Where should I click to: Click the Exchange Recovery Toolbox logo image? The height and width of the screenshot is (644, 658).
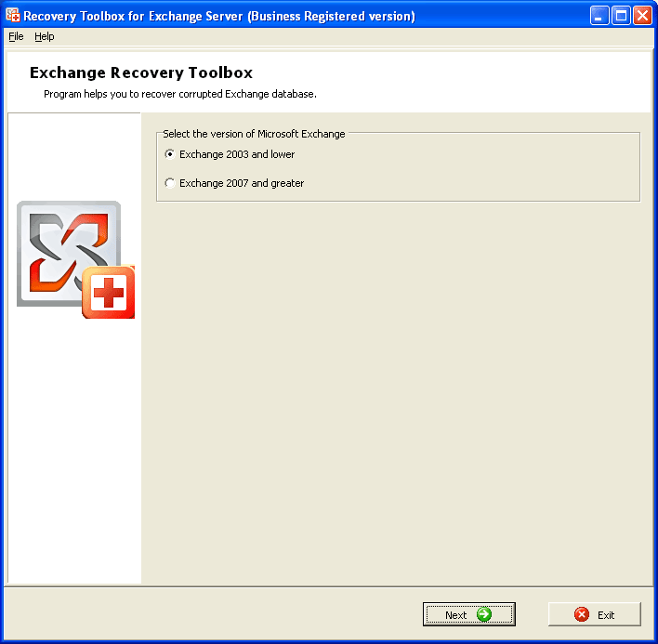[76, 259]
